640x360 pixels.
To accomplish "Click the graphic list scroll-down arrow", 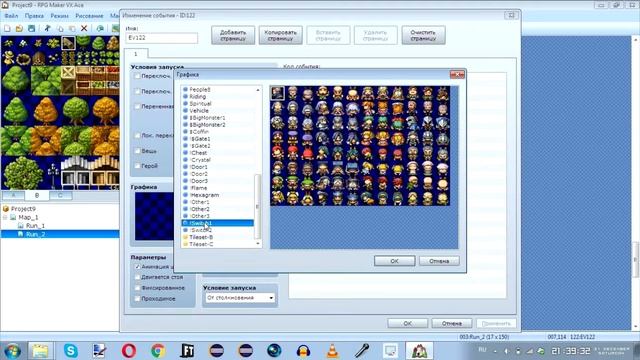I will pos(258,244).
